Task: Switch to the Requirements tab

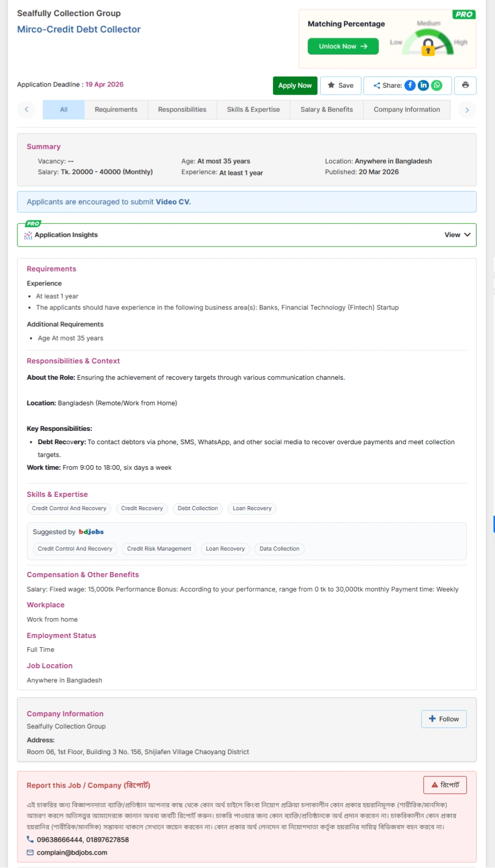Action: pos(116,109)
